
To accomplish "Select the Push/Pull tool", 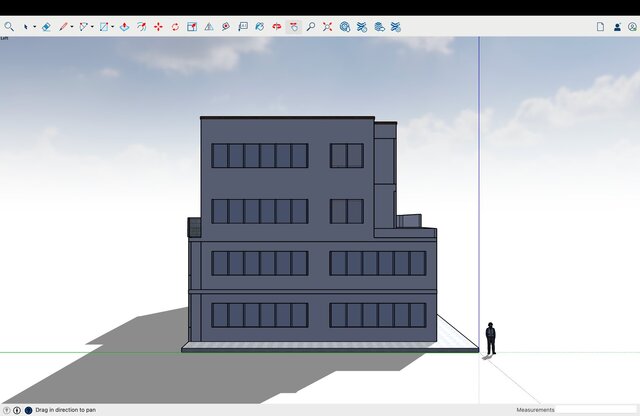I will tap(124, 27).
